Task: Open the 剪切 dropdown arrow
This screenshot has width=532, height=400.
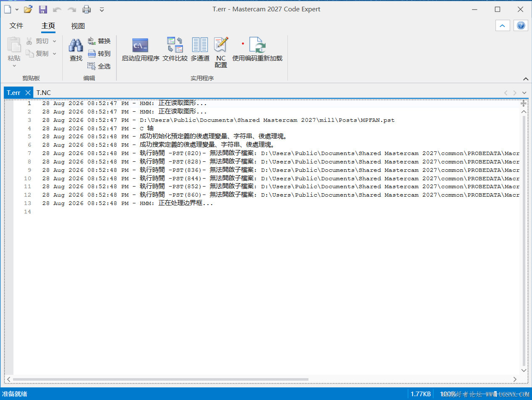Action: point(54,41)
